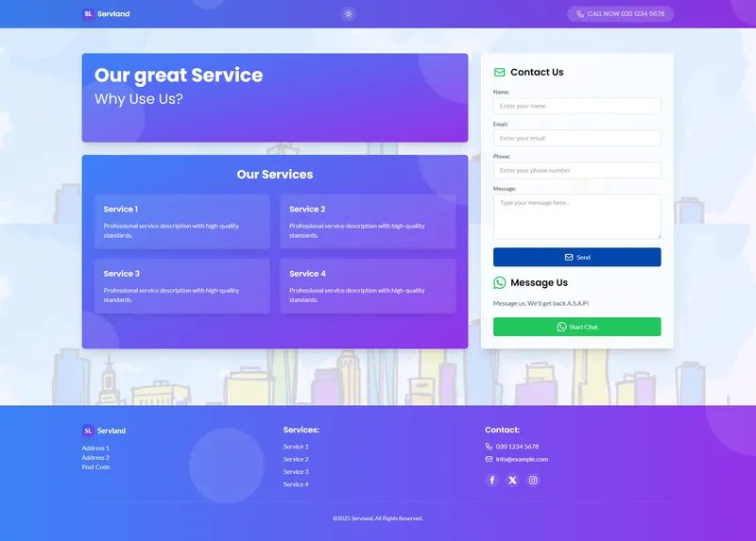This screenshot has height=541, width=756.
Task: Click the info@example.com email link
Action: click(x=522, y=459)
